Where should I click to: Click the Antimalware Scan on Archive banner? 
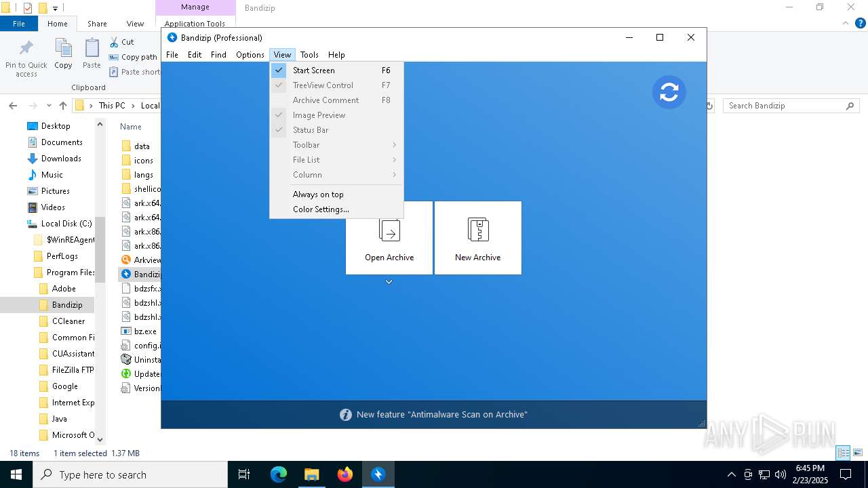(x=434, y=415)
